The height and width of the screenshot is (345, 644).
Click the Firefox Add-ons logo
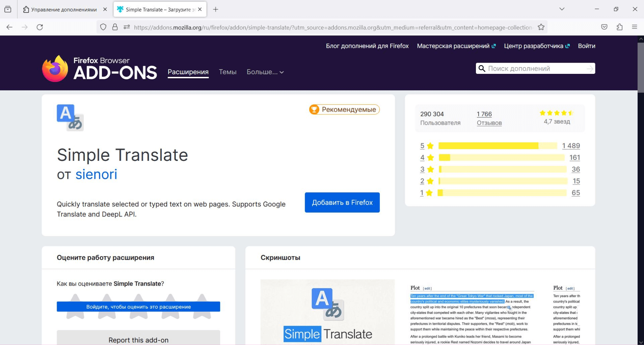pyautogui.click(x=100, y=69)
